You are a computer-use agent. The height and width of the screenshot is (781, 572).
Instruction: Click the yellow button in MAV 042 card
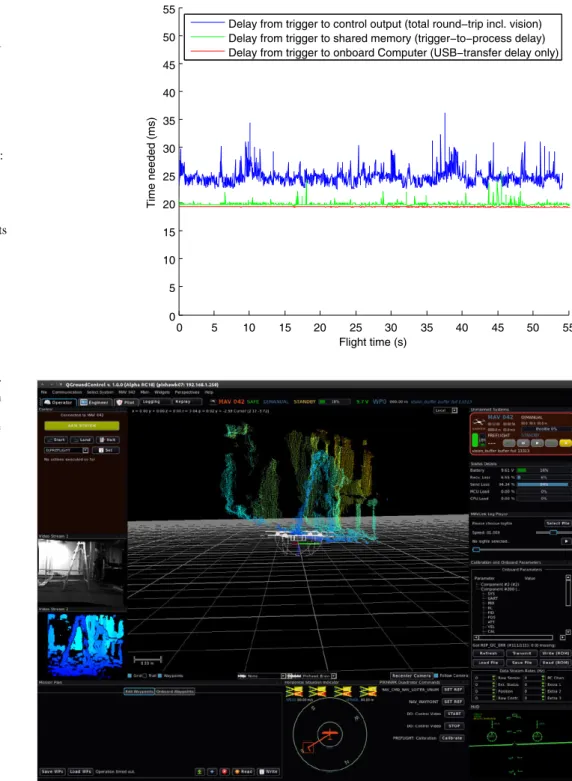pyautogui.click(x=566, y=443)
